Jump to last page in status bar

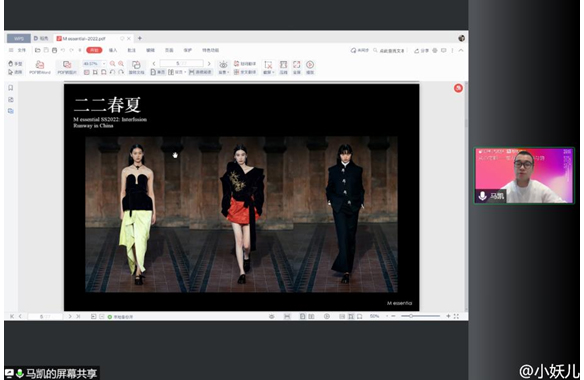[x=78, y=316]
